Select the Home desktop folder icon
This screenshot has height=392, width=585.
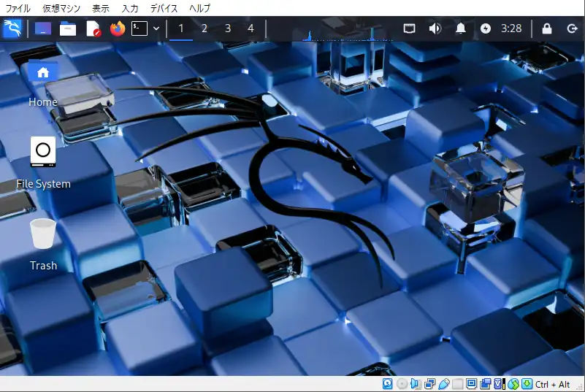tap(43, 84)
